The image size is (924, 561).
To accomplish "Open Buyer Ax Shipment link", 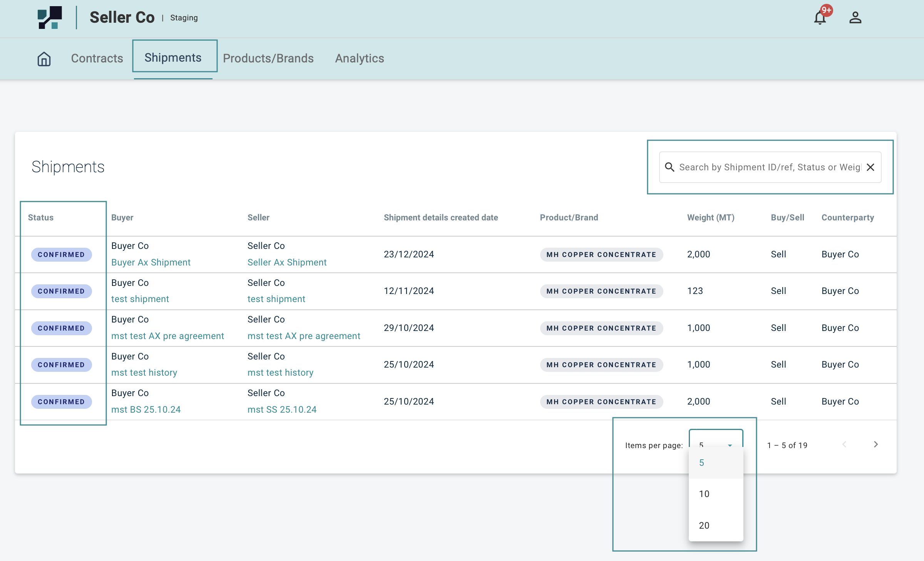I will click(151, 262).
